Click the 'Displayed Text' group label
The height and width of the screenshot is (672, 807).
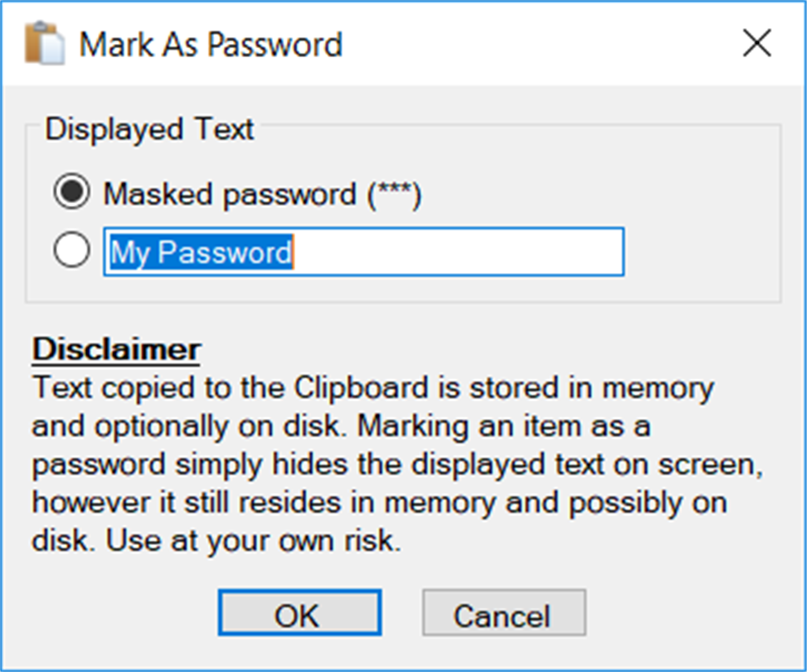click(x=149, y=129)
